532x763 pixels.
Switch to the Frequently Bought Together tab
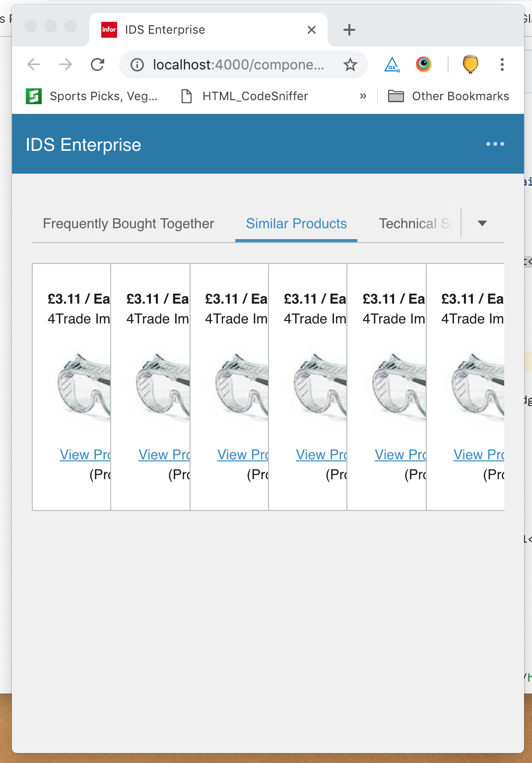[128, 223]
